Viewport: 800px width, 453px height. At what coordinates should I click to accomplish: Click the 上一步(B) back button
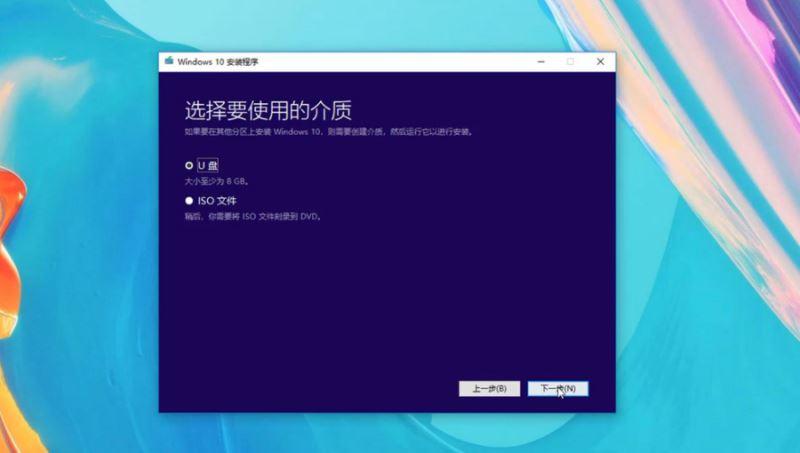point(489,389)
